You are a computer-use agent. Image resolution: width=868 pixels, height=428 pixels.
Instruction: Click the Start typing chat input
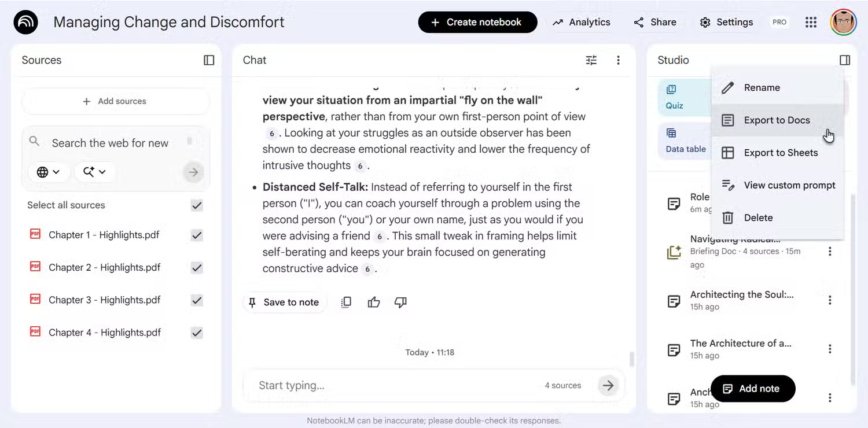[393, 385]
